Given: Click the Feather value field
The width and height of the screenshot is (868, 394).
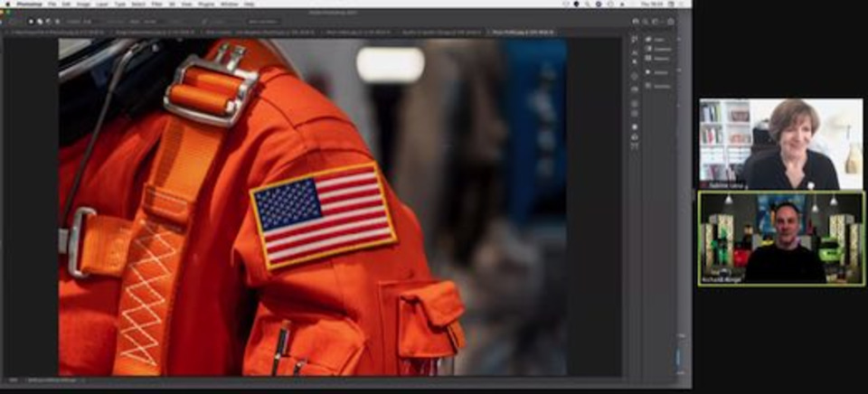Looking at the screenshot, I should 87,22.
